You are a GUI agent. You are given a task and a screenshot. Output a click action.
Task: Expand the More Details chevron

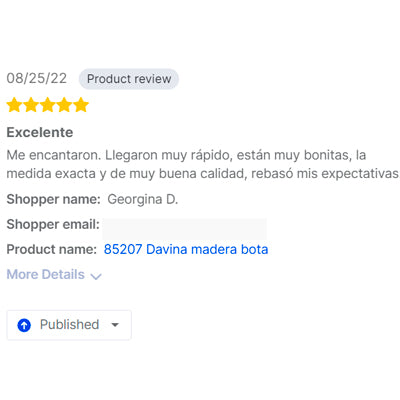(x=96, y=276)
